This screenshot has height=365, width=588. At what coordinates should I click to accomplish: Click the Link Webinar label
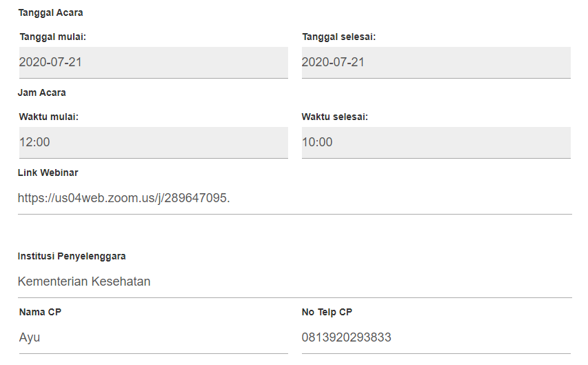click(48, 172)
